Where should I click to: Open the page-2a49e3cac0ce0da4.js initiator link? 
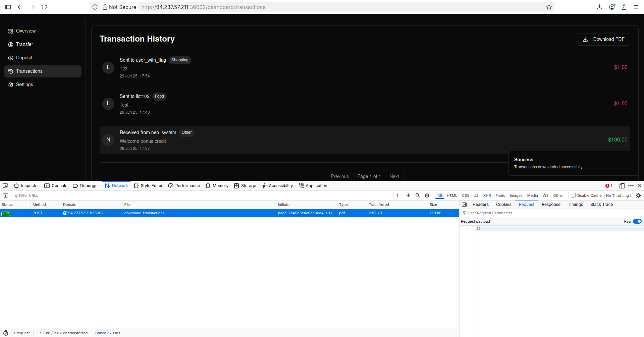(304, 213)
